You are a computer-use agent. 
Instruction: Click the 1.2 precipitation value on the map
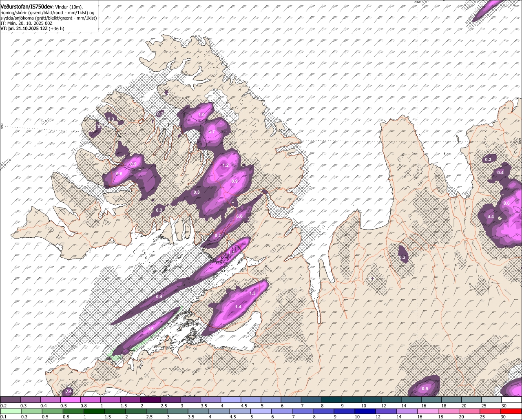point(226,165)
